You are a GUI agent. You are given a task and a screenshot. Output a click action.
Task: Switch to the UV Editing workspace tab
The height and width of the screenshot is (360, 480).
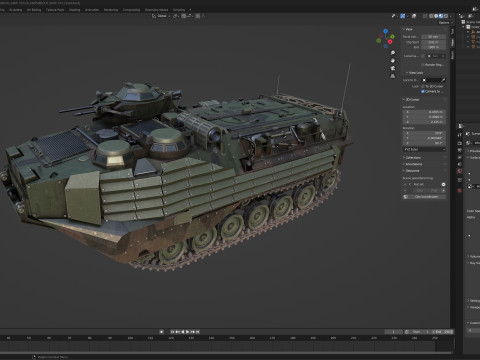[x=34, y=10]
